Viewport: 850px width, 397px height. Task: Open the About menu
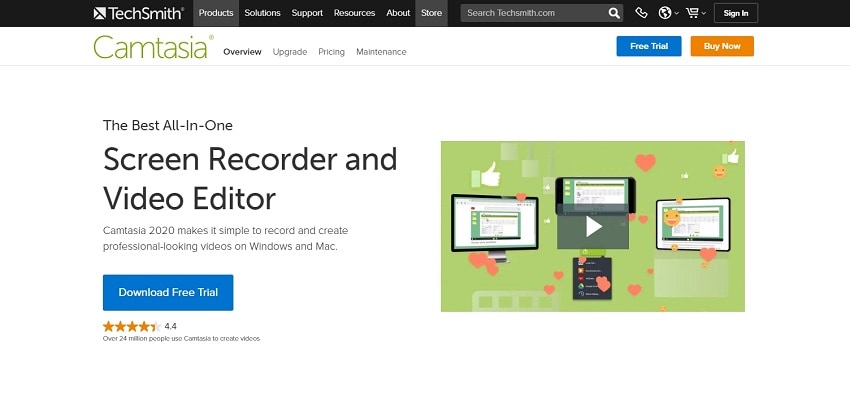click(398, 13)
